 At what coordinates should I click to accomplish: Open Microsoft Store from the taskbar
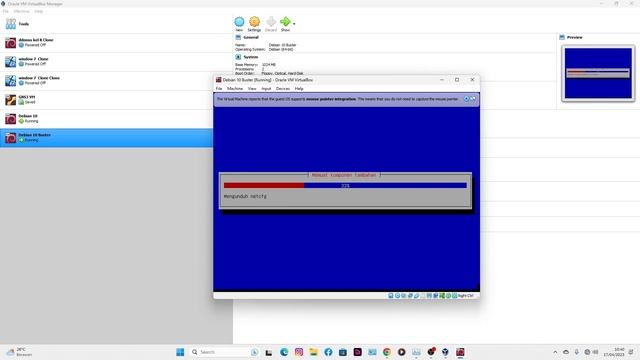[x=343, y=352]
